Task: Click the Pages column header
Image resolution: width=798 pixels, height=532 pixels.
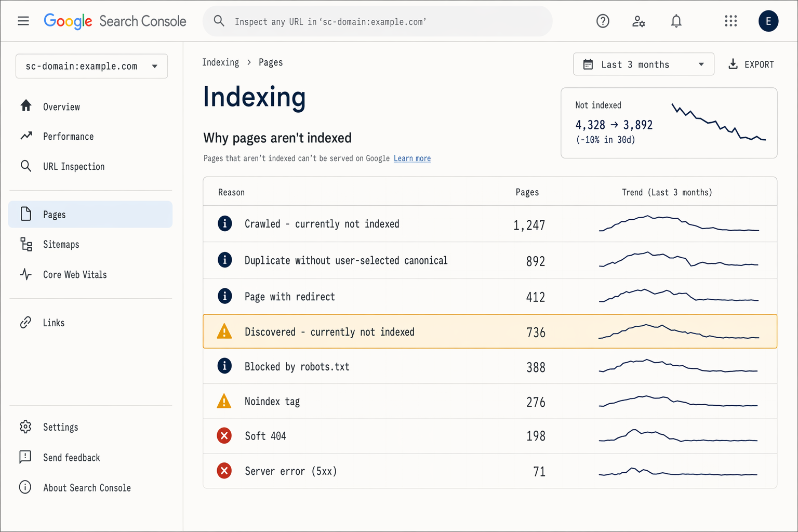Action: pyautogui.click(x=527, y=192)
